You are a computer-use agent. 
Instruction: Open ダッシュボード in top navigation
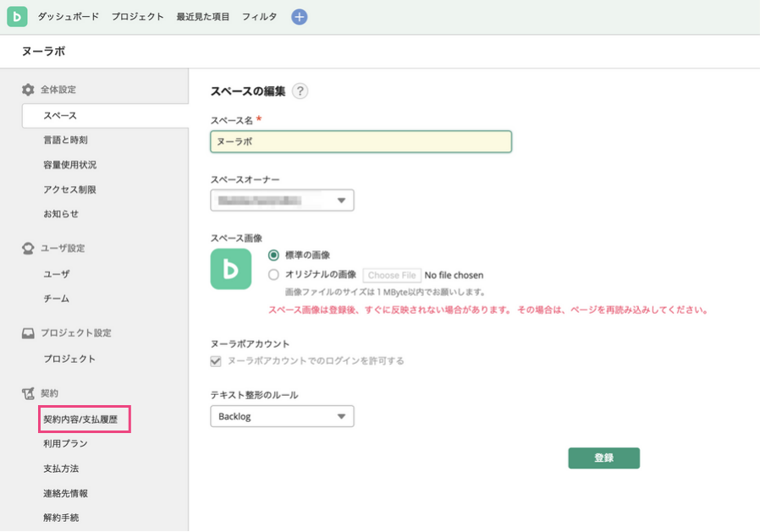[69, 16]
